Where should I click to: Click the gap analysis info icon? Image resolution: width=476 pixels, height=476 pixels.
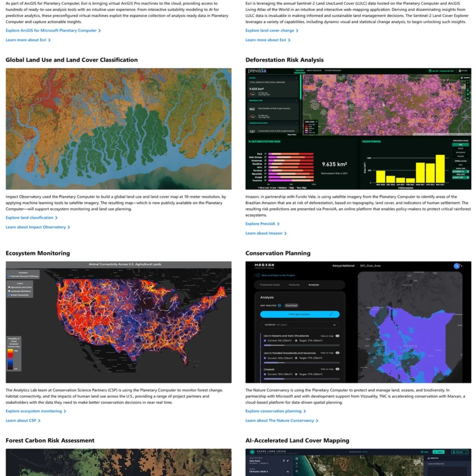click(x=279, y=305)
